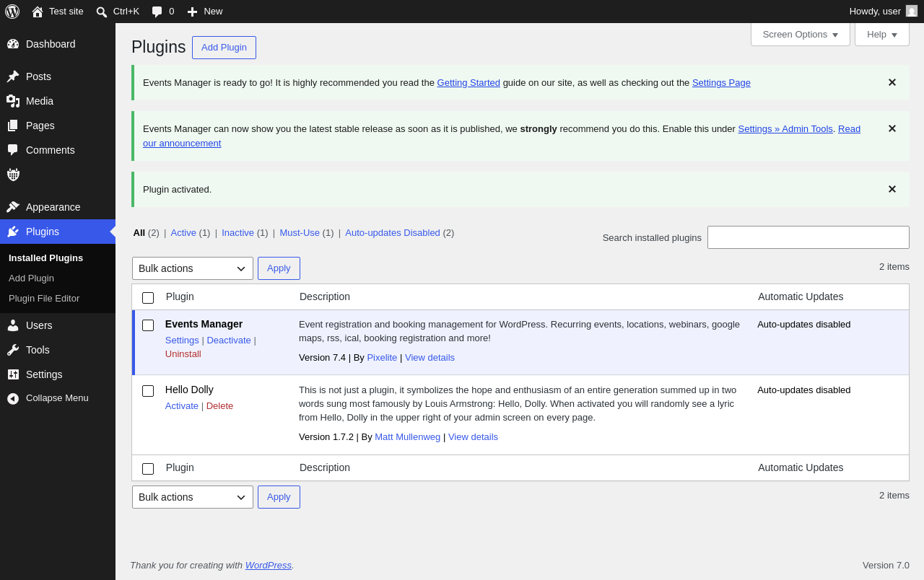Check the Hello Dolly checkbox
Viewport: 924px width, 580px height.
coord(148,391)
